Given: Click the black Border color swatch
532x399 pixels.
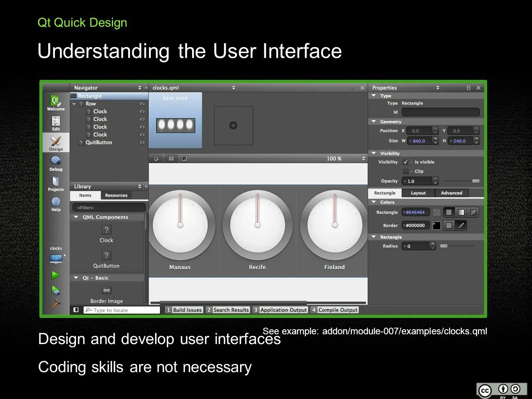Looking at the screenshot, I should coord(437,225).
